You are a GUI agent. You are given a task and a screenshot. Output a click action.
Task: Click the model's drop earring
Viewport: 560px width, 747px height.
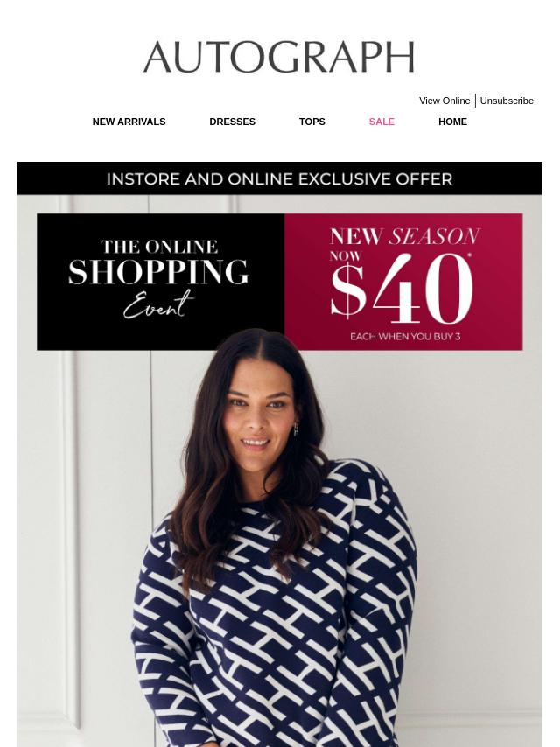click(296, 429)
